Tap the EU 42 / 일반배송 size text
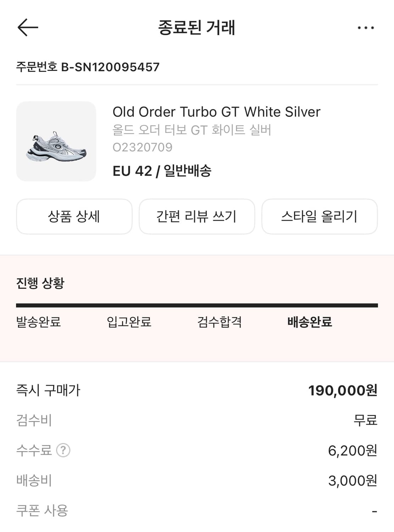 162,171
